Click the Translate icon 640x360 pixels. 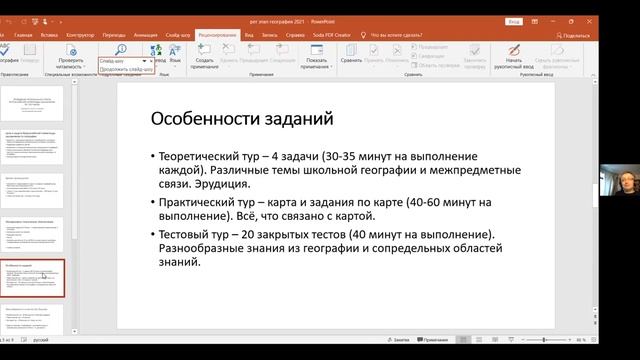156,50
